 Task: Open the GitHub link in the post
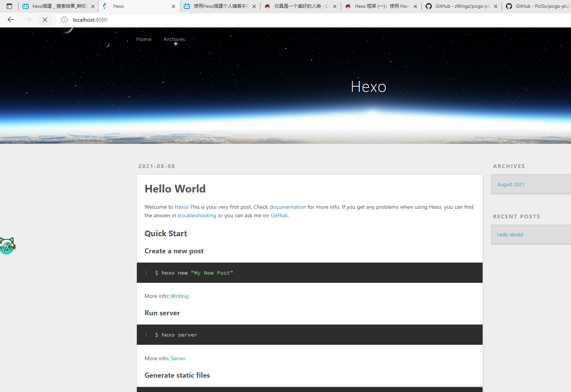(x=279, y=215)
